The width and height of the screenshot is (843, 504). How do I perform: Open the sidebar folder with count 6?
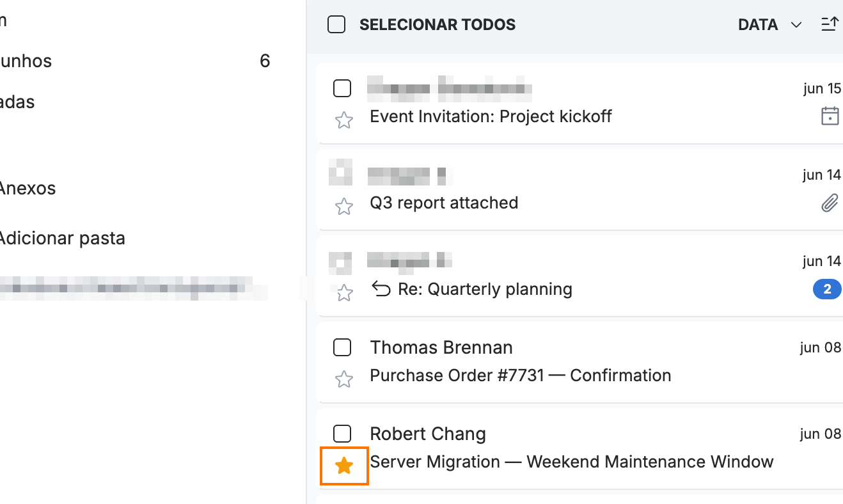[x=135, y=61]
